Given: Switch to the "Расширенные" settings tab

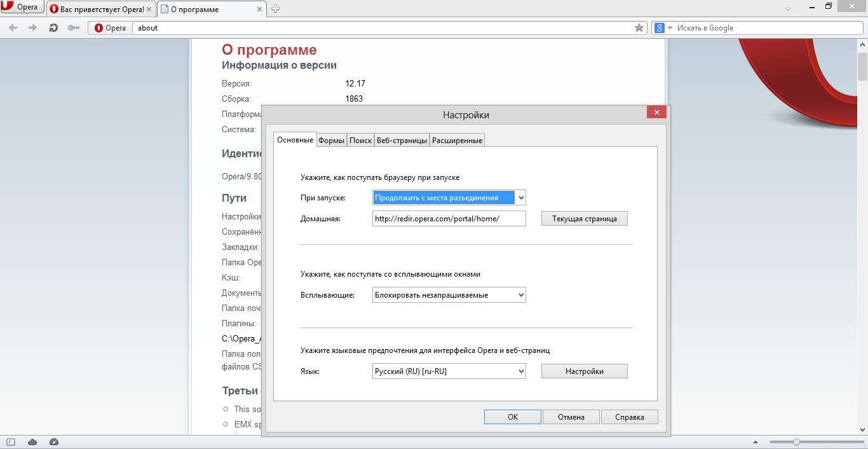Looking at the screenshot, I should (457, 141).
